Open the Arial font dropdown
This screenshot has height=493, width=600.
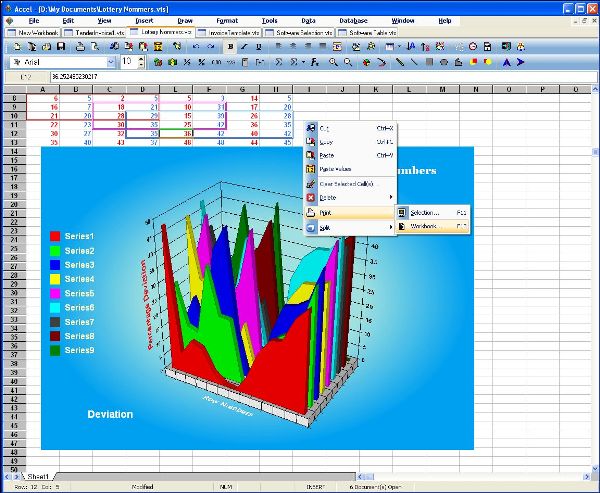click(111, 62)
